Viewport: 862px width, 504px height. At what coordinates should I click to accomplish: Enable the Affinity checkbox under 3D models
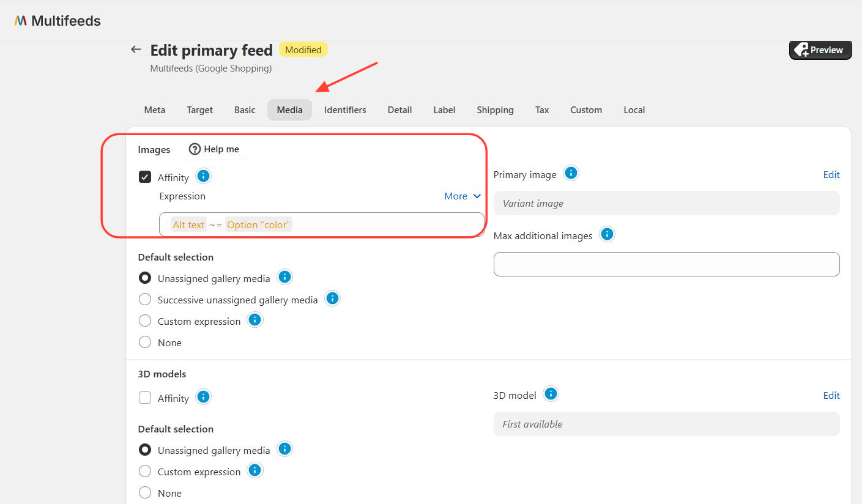point(144,397)
